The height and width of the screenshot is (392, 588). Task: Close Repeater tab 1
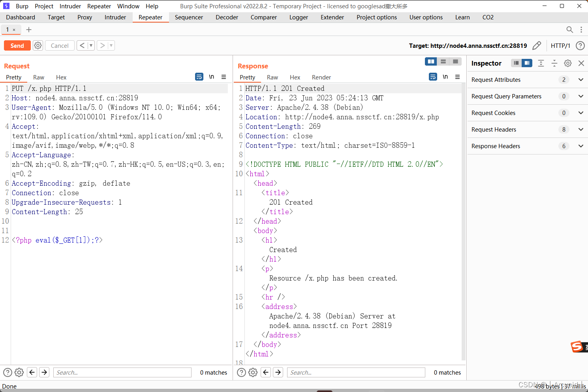pos(14,30)
